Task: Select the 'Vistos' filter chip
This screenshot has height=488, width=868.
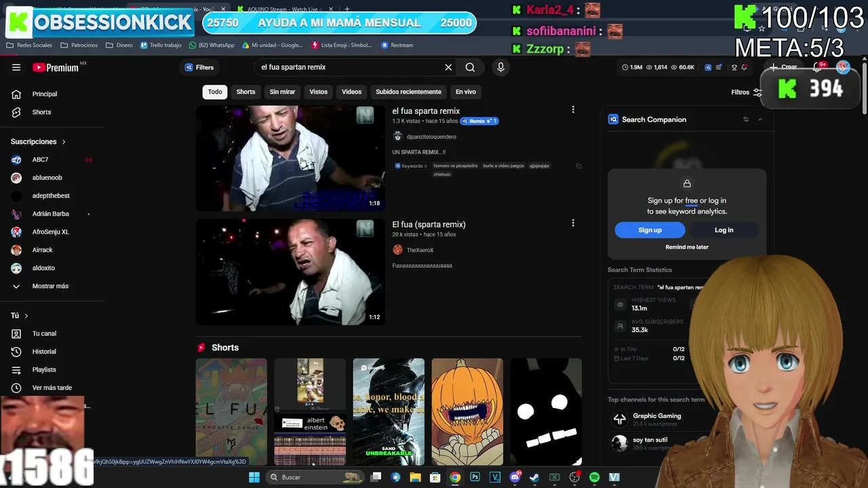Action: click(318, 91)
